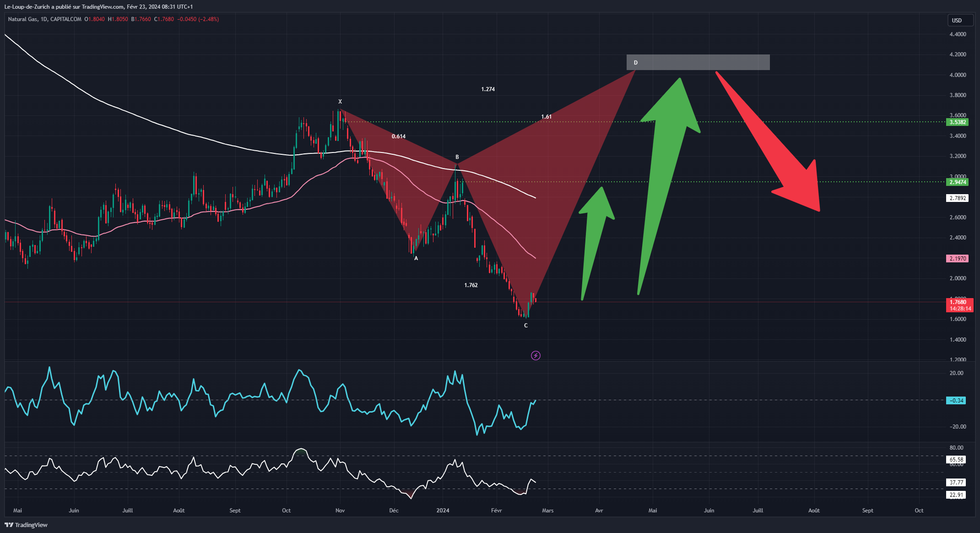Select the green 2.9474 price level label
This screenshot has width=980, height=533.
958,182
